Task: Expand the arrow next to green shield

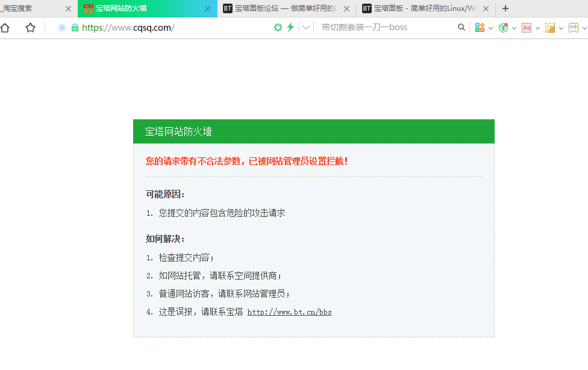Action: [x=514, y=28]
